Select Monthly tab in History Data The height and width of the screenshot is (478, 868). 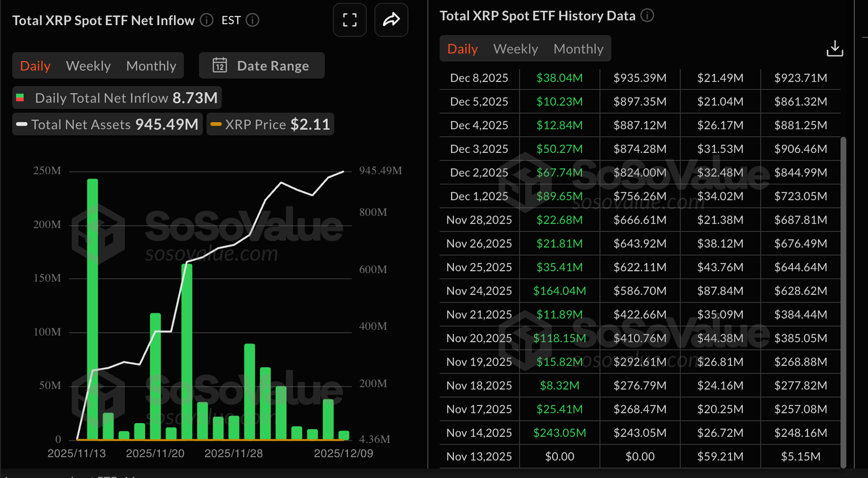pyautogui.click(x=578, y=49)
